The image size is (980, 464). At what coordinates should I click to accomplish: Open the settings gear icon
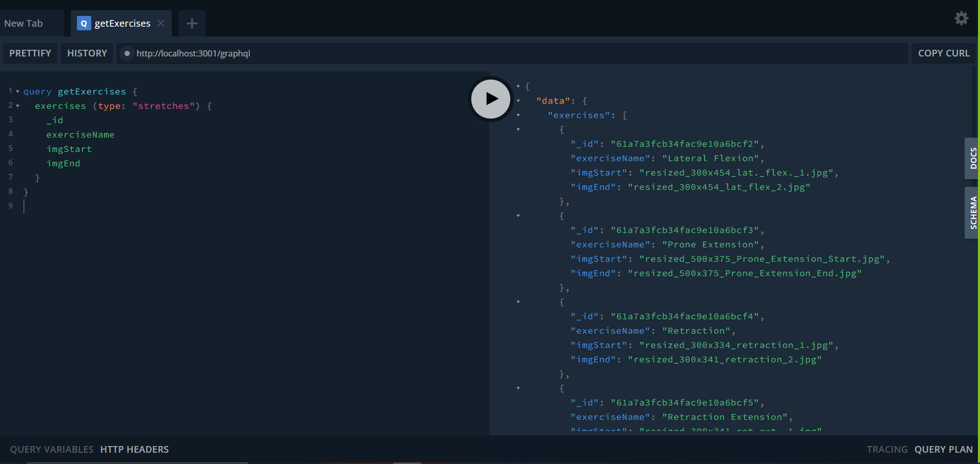(x=961, y=18)
